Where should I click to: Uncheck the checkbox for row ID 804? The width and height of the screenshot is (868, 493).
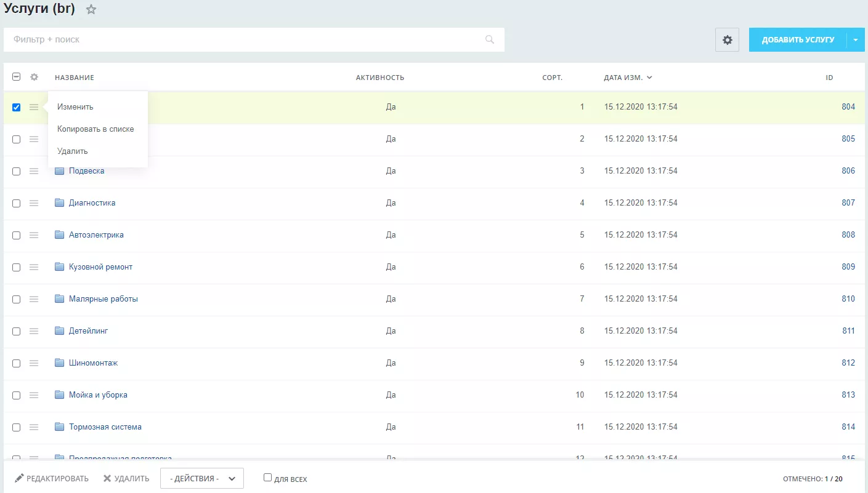(x=17, y=107)
